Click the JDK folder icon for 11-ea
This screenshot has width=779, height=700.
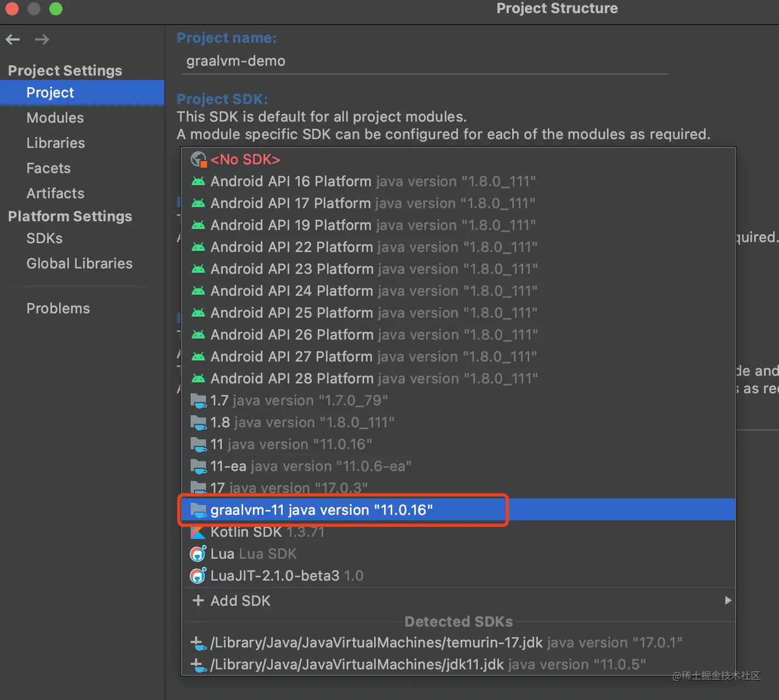coord(198,467)
